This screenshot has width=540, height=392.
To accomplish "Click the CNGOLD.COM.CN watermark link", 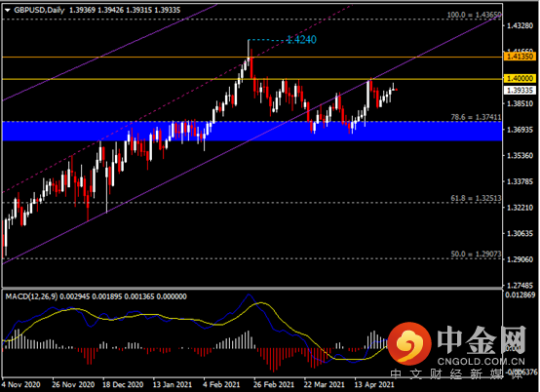I will tap(482, 362).
